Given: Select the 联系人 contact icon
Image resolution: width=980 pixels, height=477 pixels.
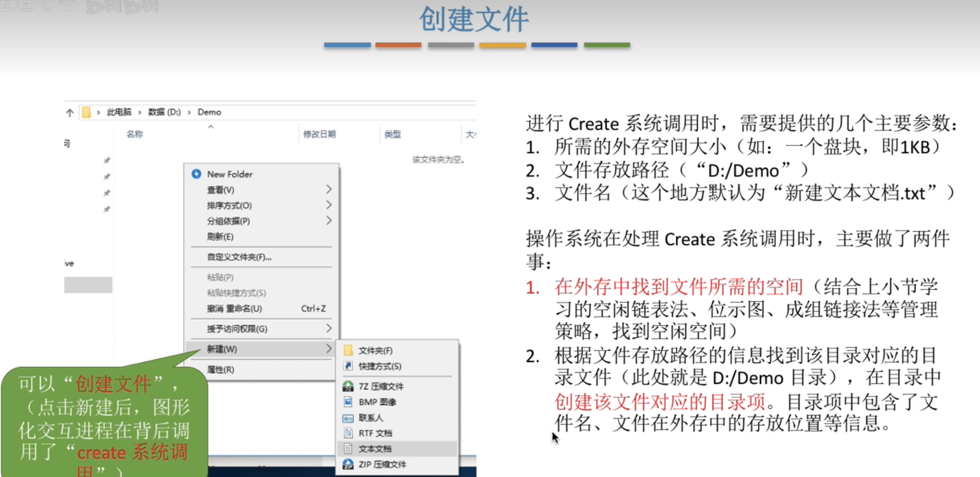Looking at the screenshot, I should point(348,418).
